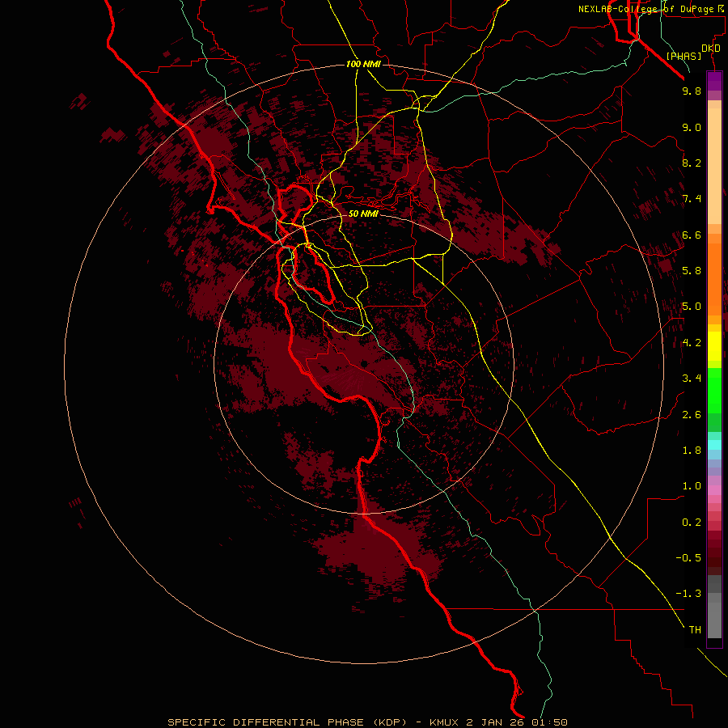This screenshot has width=728, height=728.
Task: Click the NEXLAB-College of DuPage label
Action: click(647, 9)
